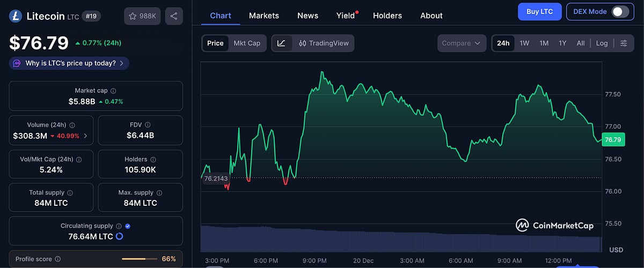Click the CoinMarketCap watermark logo
644x268 pixels.
[x=555, y=226]
